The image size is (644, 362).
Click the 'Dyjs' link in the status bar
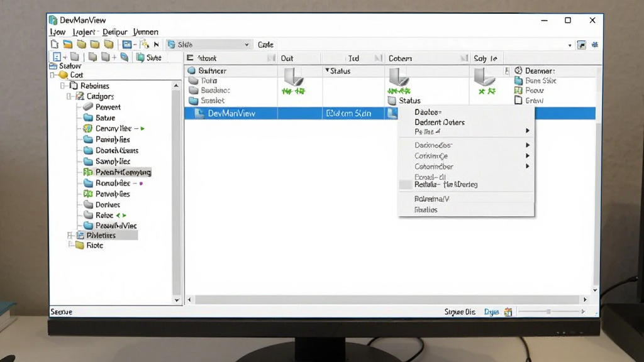491,312
